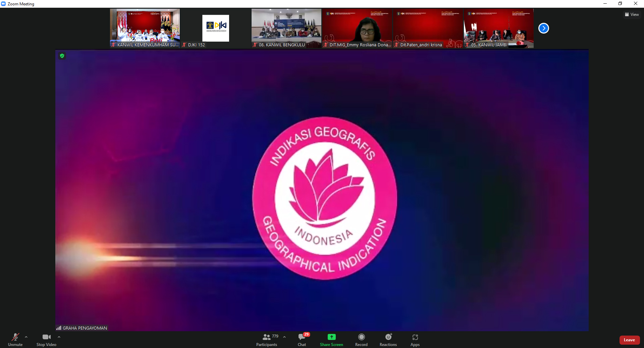Open the View layout menu
Screen dimensions: 644x348
click(632, 14)
